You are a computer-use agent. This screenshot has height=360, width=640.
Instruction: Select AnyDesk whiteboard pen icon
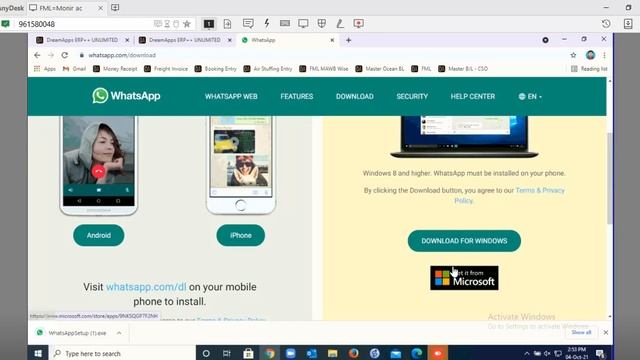pyautogui.click(x=340, y=24)
